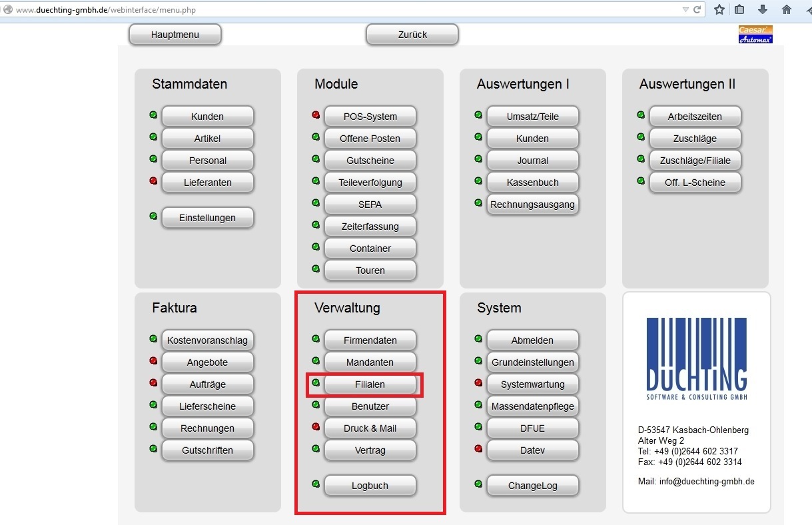This screenshot has width=812, height=525.
Task: Open the SEPA module
Action: point(370,204)
